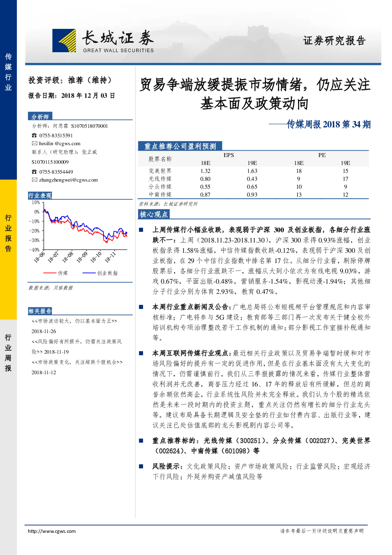Click the investment rating 推荐（维持）
The height and width of the screenshot is (555, 392).
pos(90,80)
